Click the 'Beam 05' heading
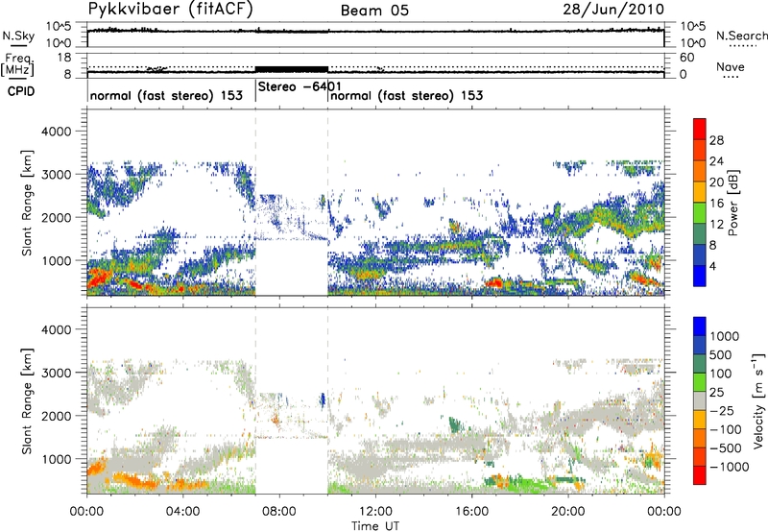The image size is (768, 532). click(x=374, y=11)
